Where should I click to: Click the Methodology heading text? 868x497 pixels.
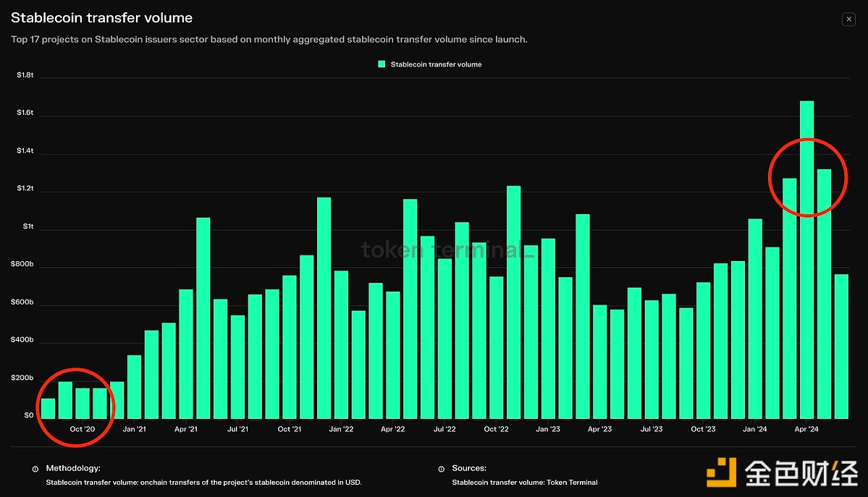coord(73,469)
